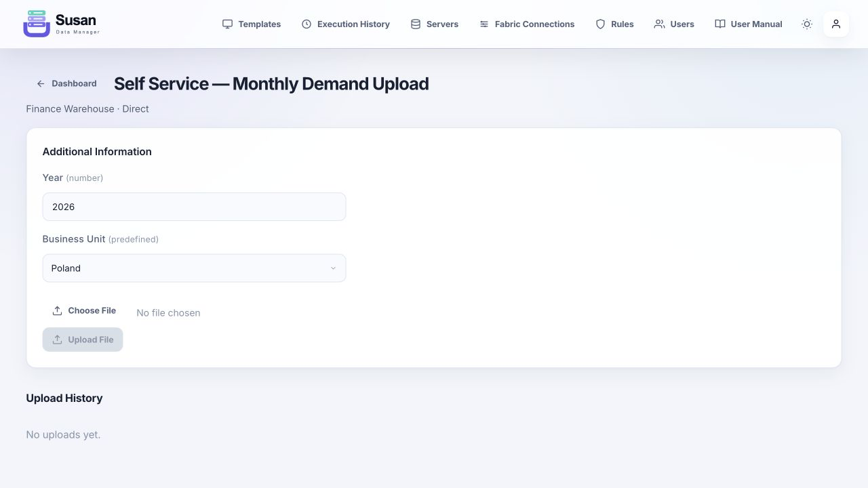The width and height of the screenshot is (868, 488).
Task: Expand the Business Unit dropdown chevron
Action: (333, 268)
